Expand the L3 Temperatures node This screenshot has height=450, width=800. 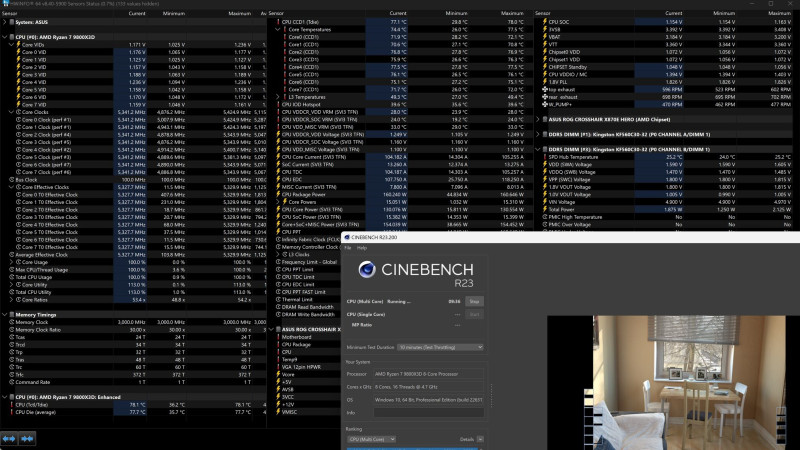click(278, 97)
